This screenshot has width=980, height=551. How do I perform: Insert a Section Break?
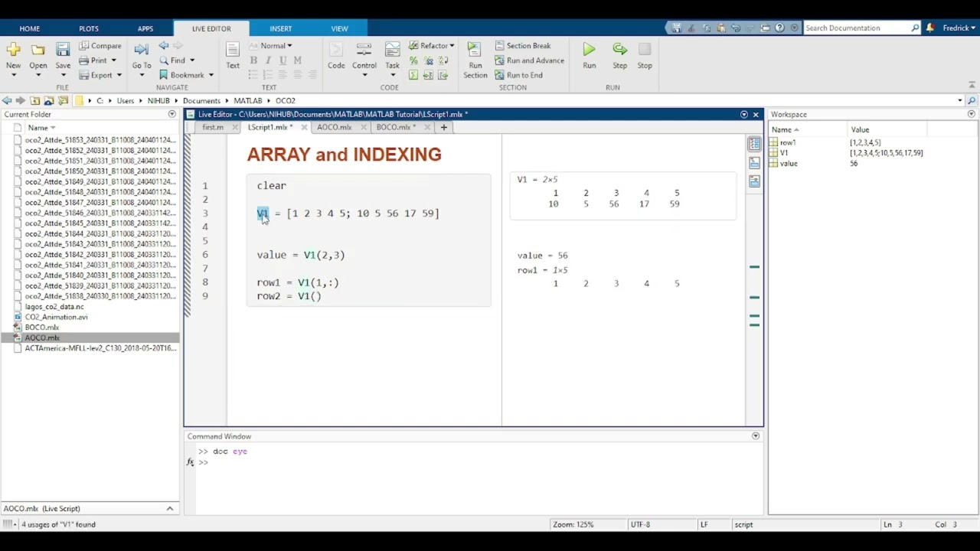click(523, 46)
